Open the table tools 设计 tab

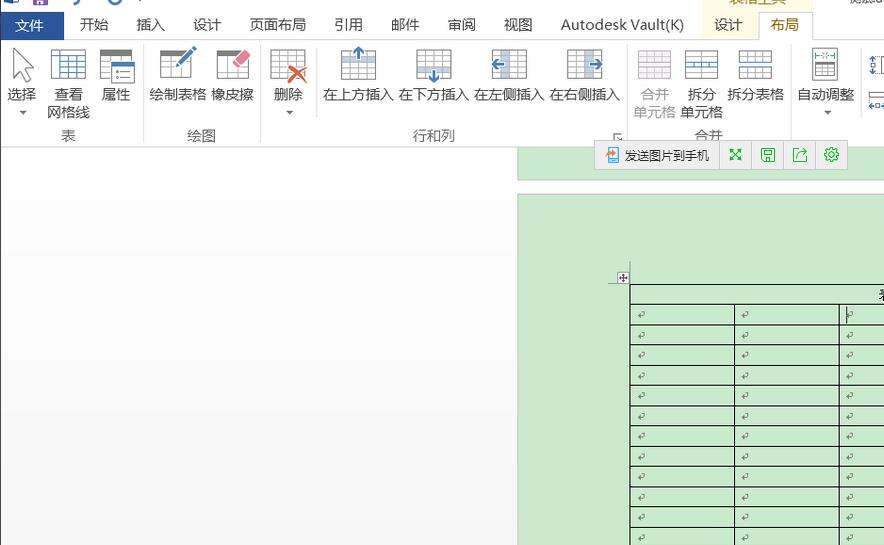tap(728, 25)
